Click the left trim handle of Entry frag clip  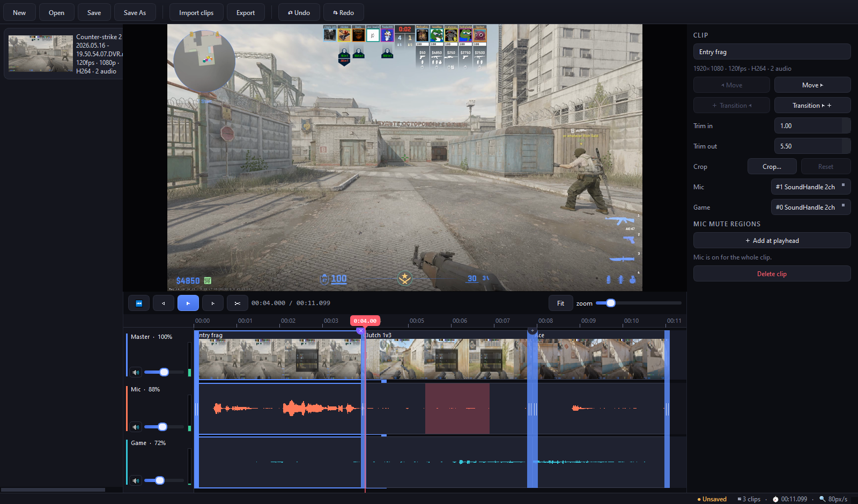tap(196, 409)
